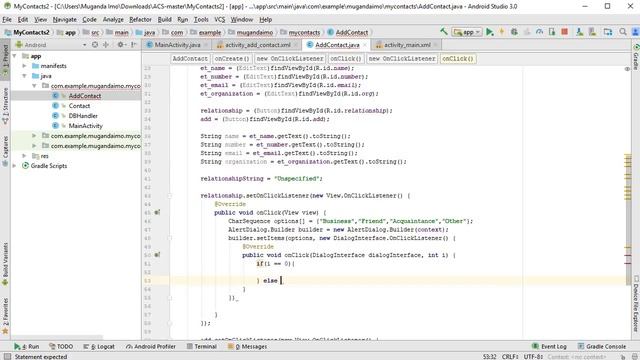This screenshot has width=640, height=360.
Task: Hide the Project panel with its hide icon
Action: click(x=134, y=45)
